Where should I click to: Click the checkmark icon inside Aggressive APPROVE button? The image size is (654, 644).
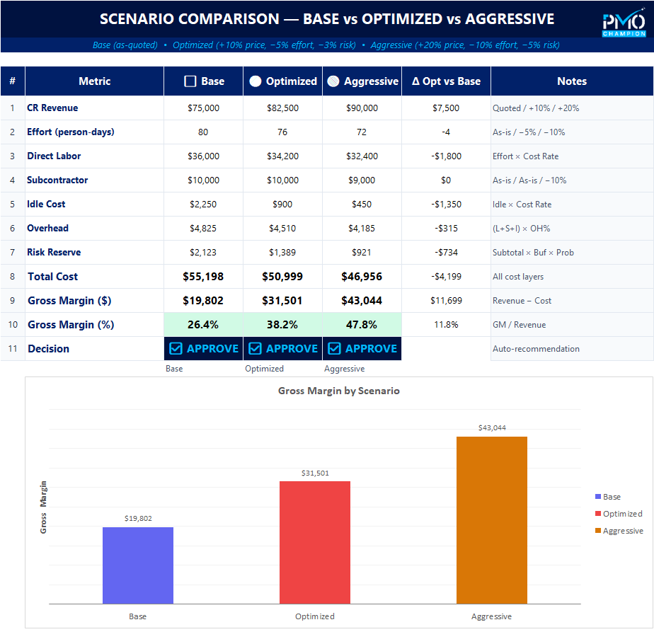333,348
